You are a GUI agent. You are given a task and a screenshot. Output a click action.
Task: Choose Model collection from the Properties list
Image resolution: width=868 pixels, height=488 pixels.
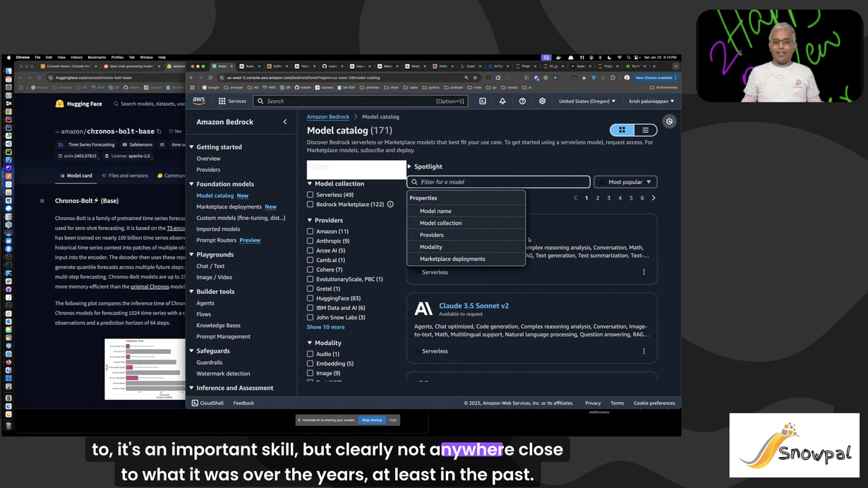[x=466, y=223]
